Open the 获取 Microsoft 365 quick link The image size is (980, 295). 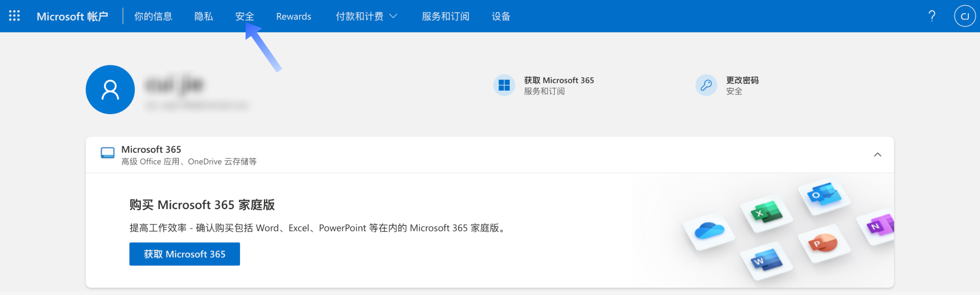pyautogui.click(x=559, y=80)
